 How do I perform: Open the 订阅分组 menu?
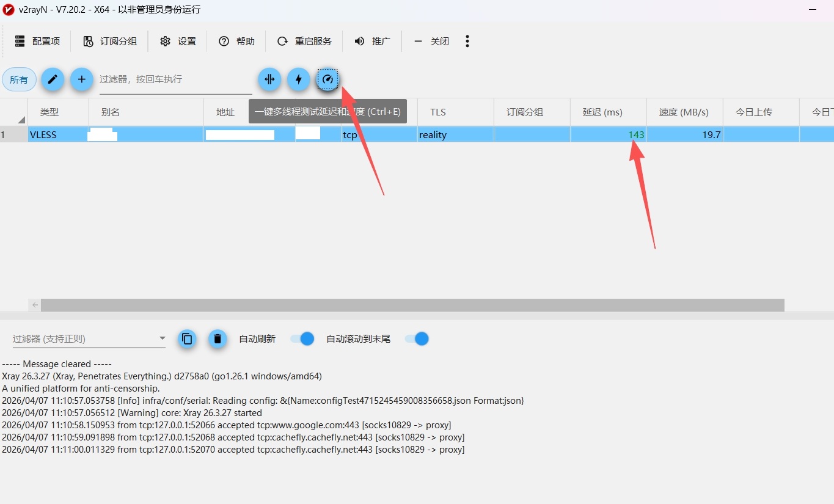(110, 41)
